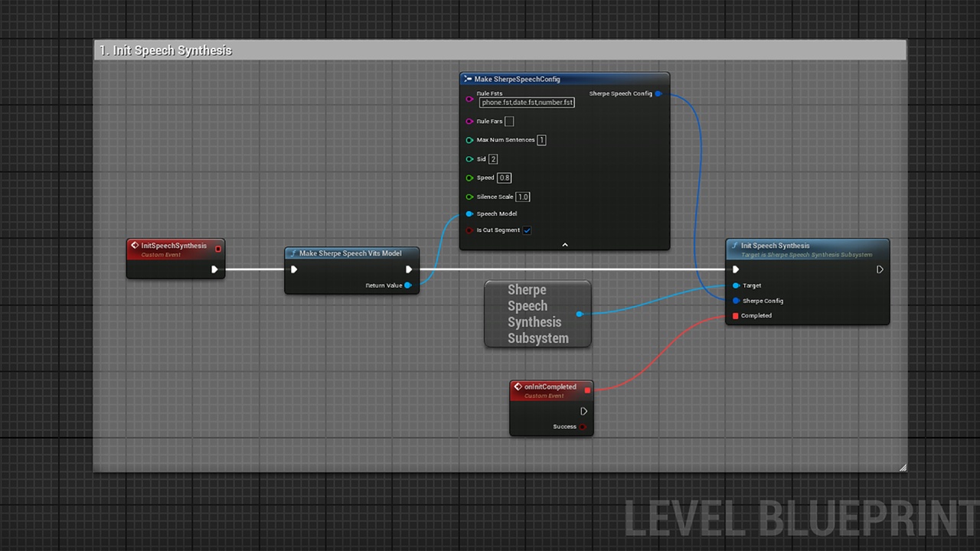Click the Max Num Sentences value field
Image resolution: width=980 pixels, height=551 pixels.
(x=541, y=140)
